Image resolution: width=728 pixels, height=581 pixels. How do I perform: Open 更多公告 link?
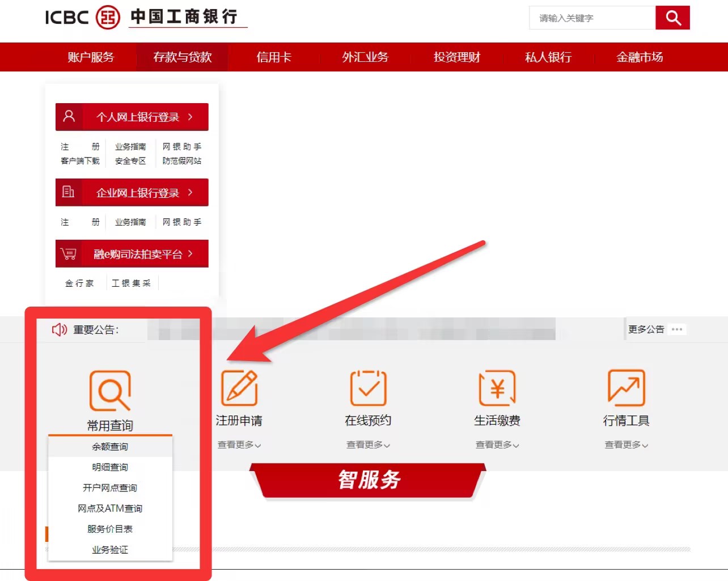pos(646,329)
